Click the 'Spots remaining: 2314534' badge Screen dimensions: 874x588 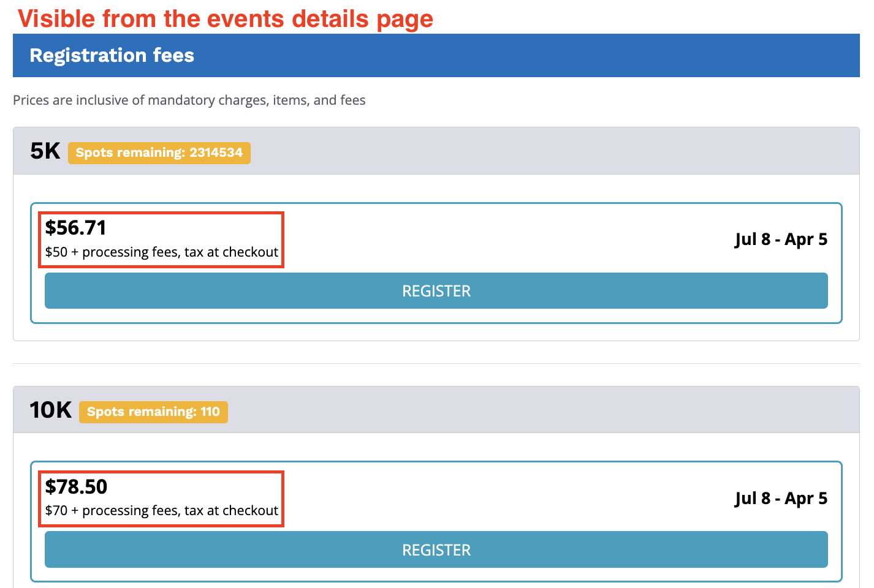(x=159, y=153)
